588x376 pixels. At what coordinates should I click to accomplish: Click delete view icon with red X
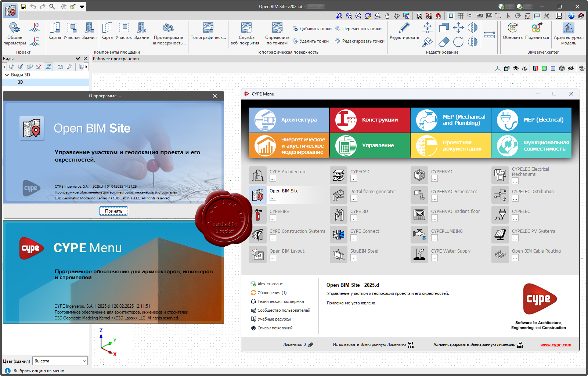tap(39, 67)
